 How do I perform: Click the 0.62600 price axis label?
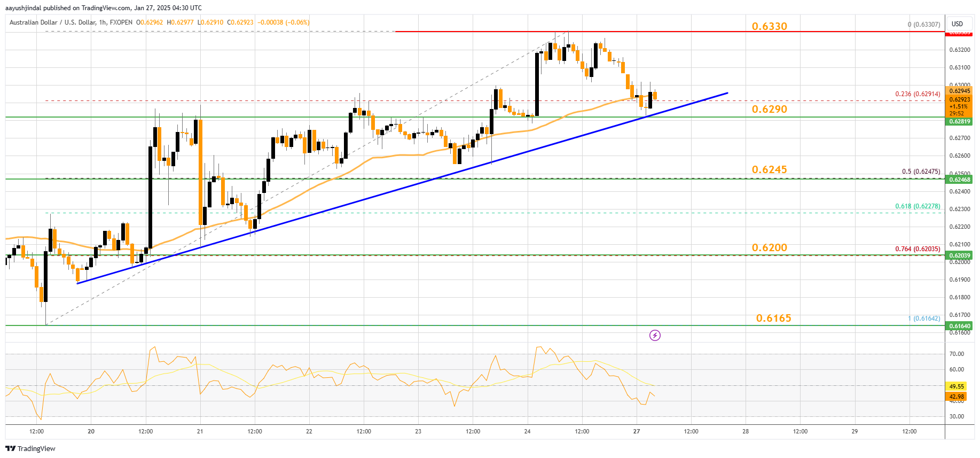click(x=959, y=156)
